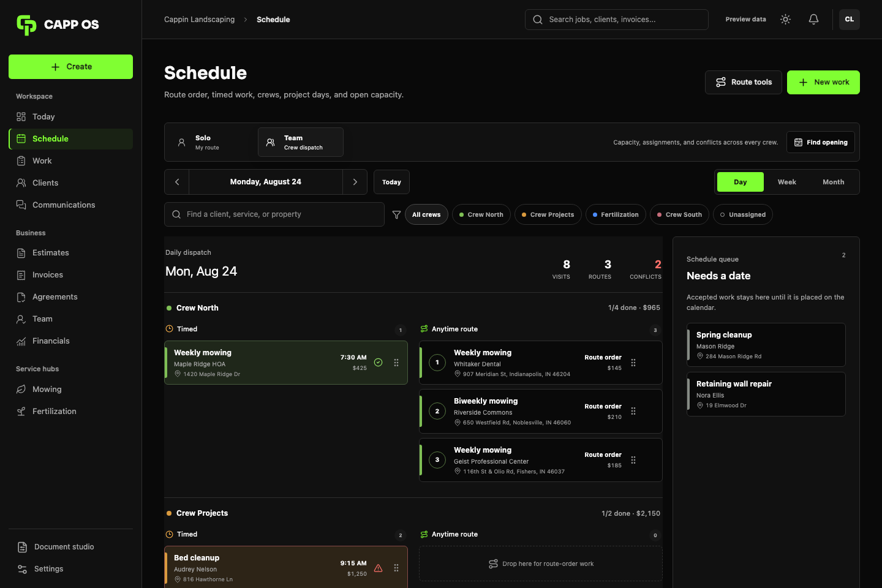
Task: Open Retaining wall repair queue card
Action: 766,394
